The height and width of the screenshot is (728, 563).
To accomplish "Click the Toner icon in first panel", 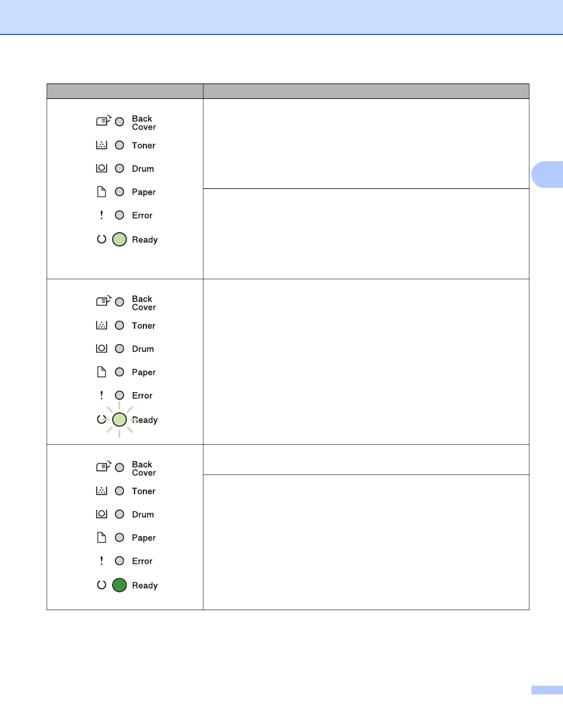I will 101,145.
